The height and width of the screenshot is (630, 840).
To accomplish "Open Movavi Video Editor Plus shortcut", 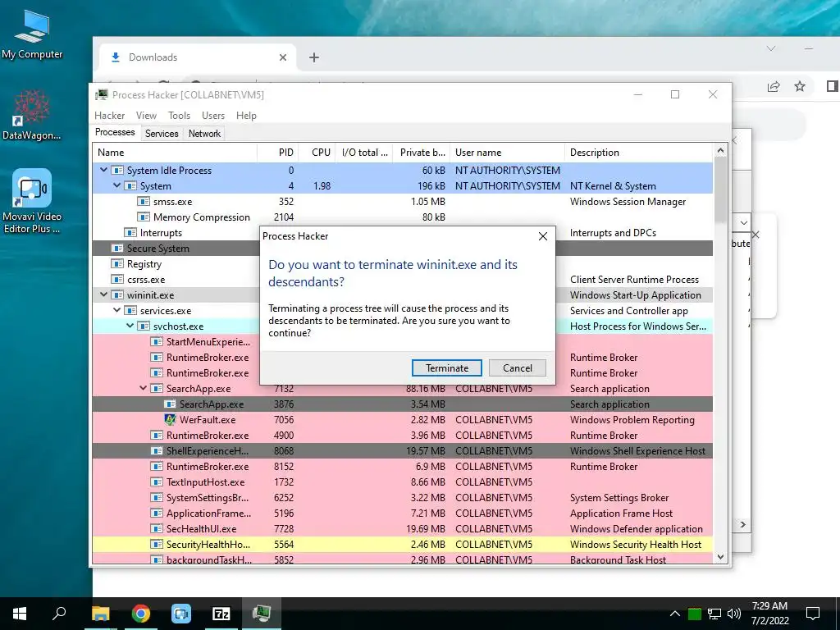I will coord(32,202).
